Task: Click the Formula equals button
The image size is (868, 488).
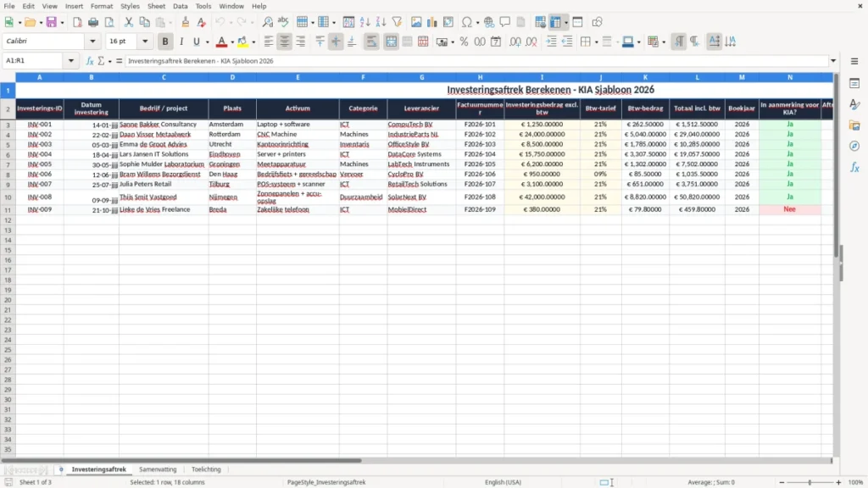Action: point(119,61)
